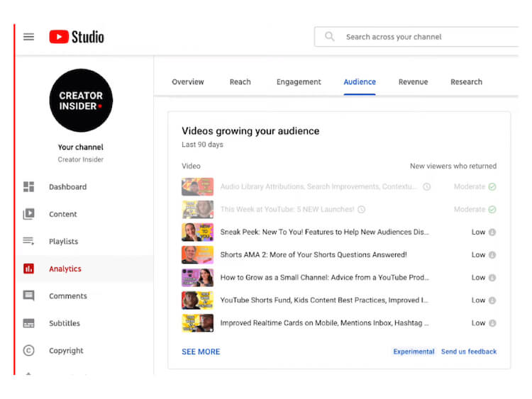Click info icon on Shorts AMA 2 row
The image size is (532, 399).
(x=492, y=255)
